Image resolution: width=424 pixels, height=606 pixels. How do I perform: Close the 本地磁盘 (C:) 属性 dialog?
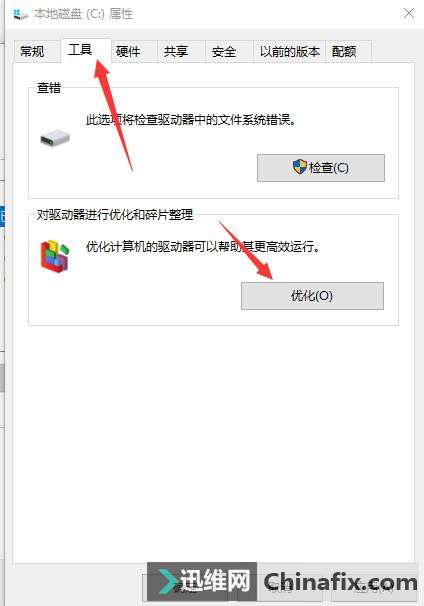click(x=409, y=14)
